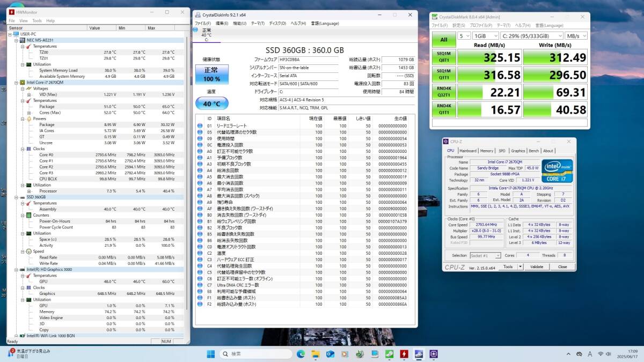Switch to the Bench tab in CPU-Z

click(534, 151)
